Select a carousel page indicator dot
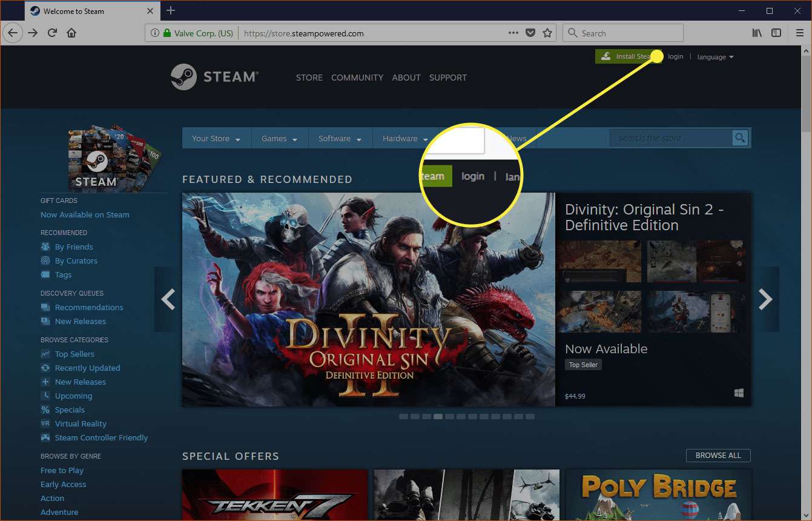Image resolution: width=812 pixels, height=521 pixels. (438, 416)
